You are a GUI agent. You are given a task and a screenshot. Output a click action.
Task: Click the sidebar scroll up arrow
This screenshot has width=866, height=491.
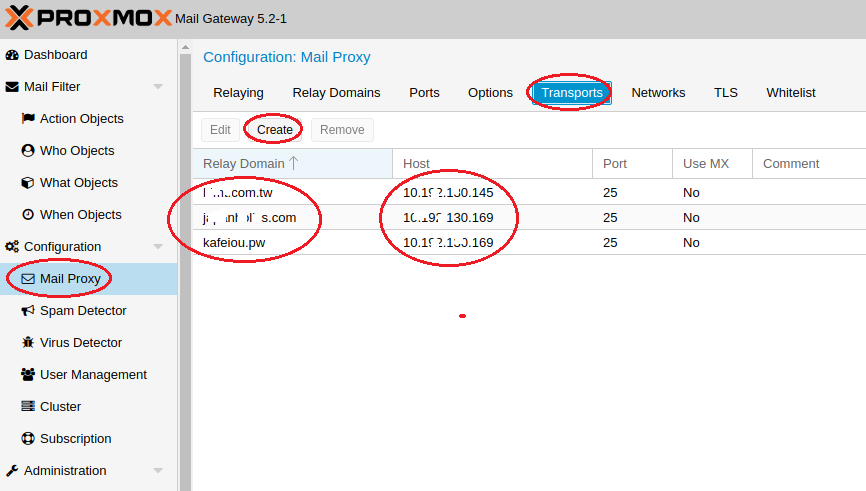coord(185,47)
